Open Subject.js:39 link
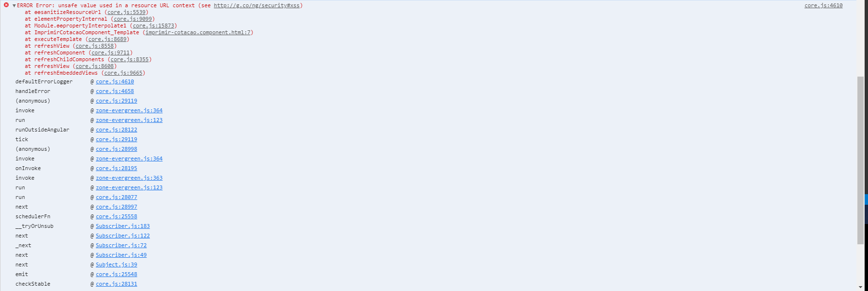This screenshot has width=868, height=291. click(x=116, y=265)
